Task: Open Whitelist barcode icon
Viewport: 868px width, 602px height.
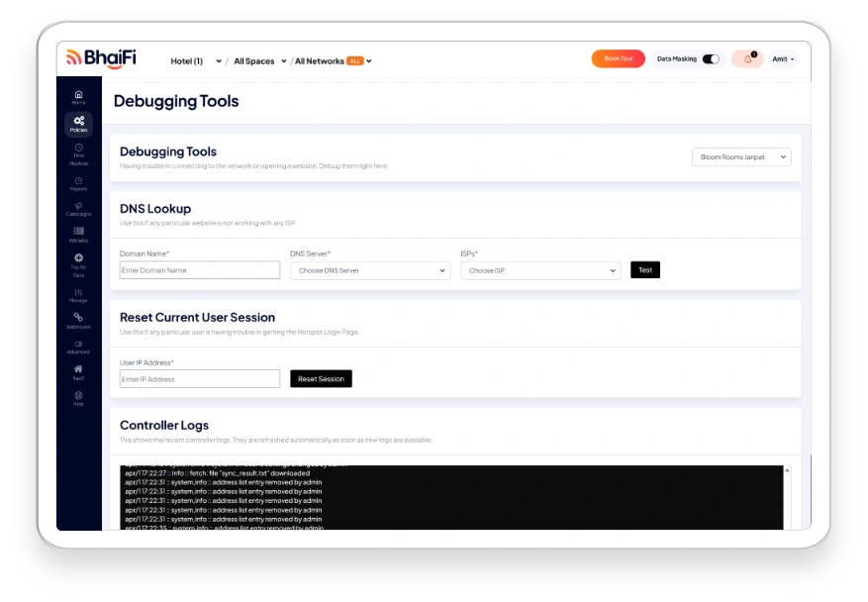Action: click(78, 234)
